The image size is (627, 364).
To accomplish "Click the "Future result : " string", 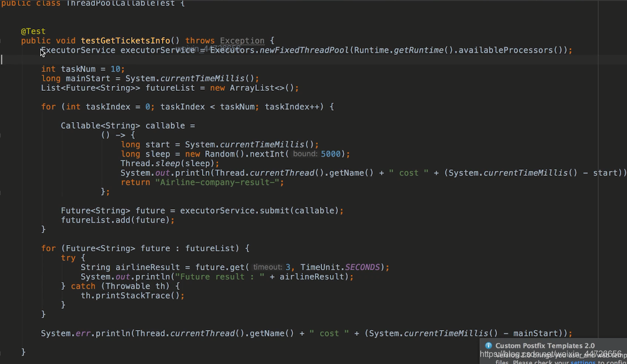I will 220,276.
